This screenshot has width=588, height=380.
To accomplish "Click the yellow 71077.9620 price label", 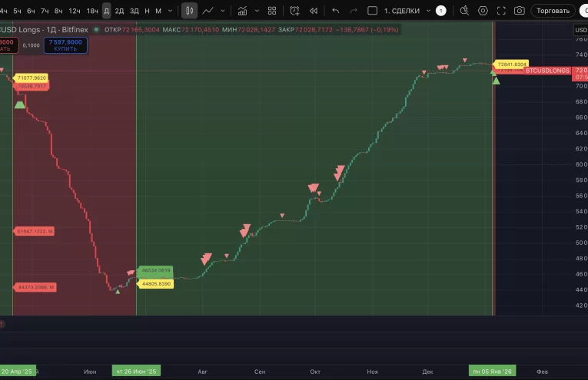I will point(31,78).
